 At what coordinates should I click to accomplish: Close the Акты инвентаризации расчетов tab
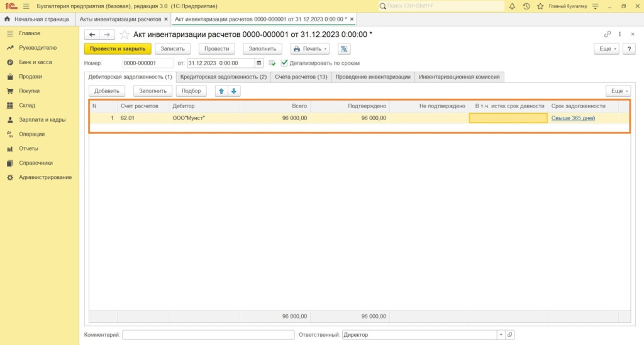tap(166, 19)
